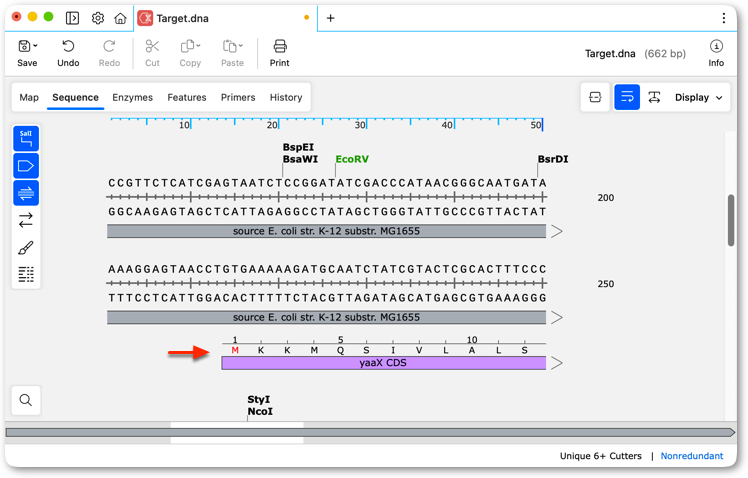Image resolution: width=748 pixels, height=478 pixels.
Task: Select the first source E. coli feature bar
Action: click(326, 231)
